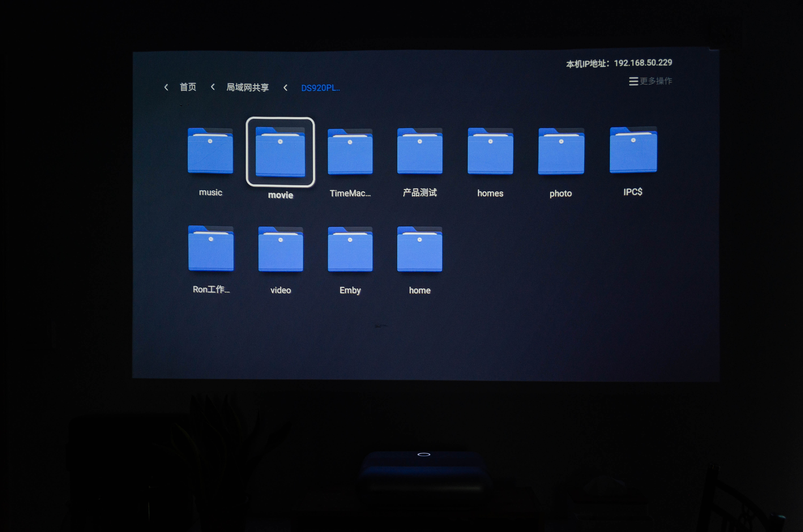Click the 'TimeMac...' folder label
This screenshot has height=532, width=803.
click(350, 193)
